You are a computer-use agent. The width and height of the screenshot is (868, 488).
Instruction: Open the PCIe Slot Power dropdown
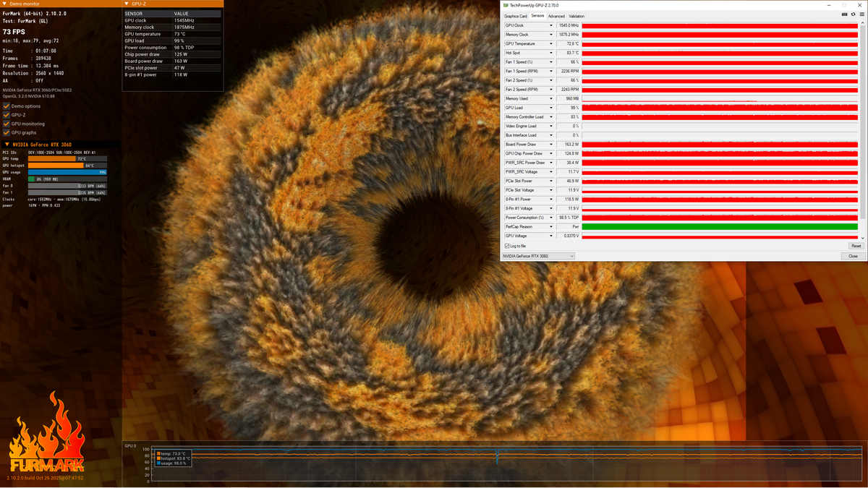tap(551, 181)
